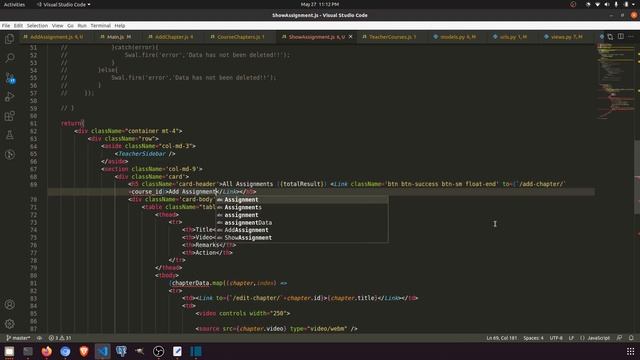The image size is (640, 360).
Task: Open Files manager from the dock
Action: click(x=9, y=351)
